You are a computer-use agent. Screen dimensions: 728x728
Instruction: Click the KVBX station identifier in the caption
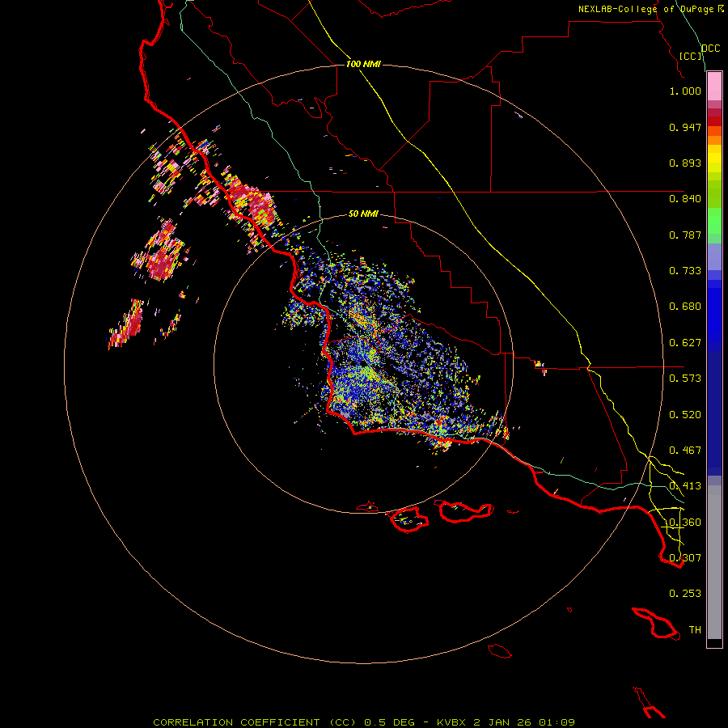[x=452, y=722]
